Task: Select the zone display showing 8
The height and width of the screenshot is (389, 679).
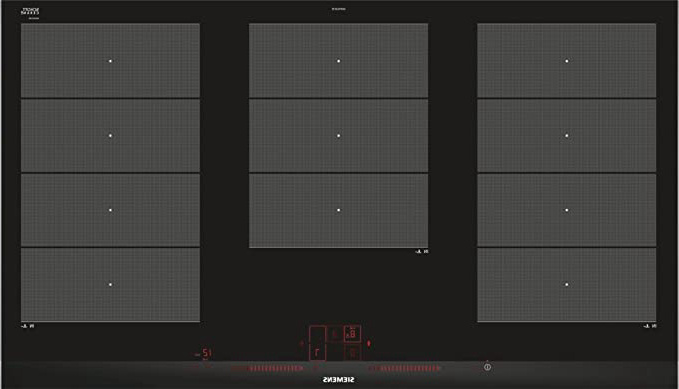Action: pos(352,334)
